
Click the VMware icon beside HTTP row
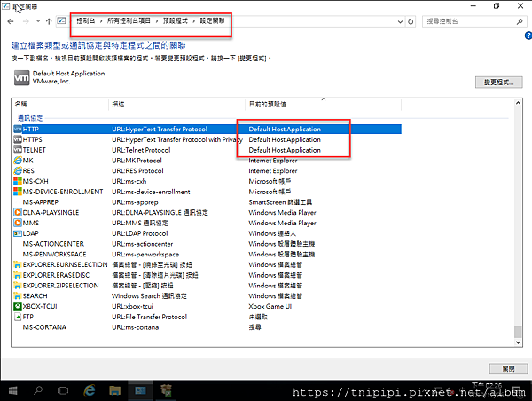tap(18, 129)
